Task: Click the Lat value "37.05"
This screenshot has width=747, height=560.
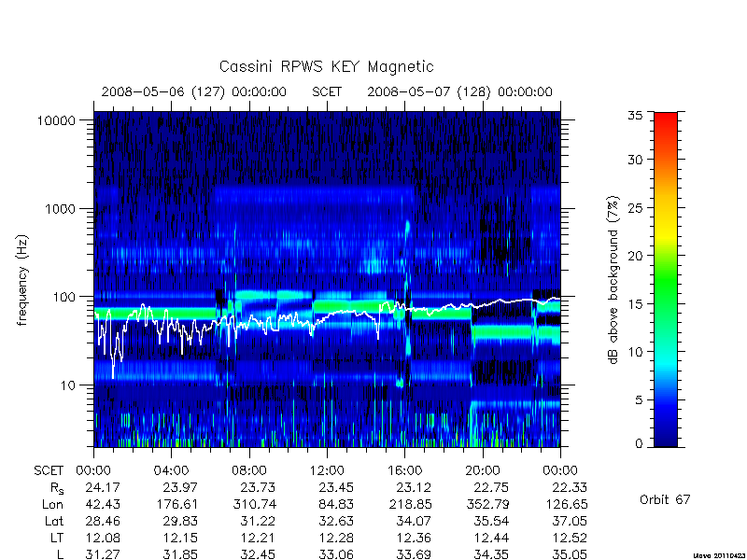Action: [570, 522]
